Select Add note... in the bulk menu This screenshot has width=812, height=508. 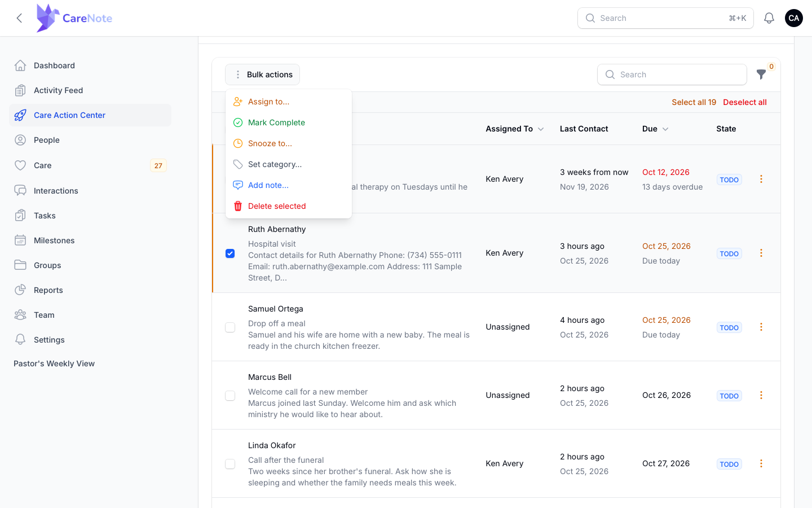click(289, 185)
